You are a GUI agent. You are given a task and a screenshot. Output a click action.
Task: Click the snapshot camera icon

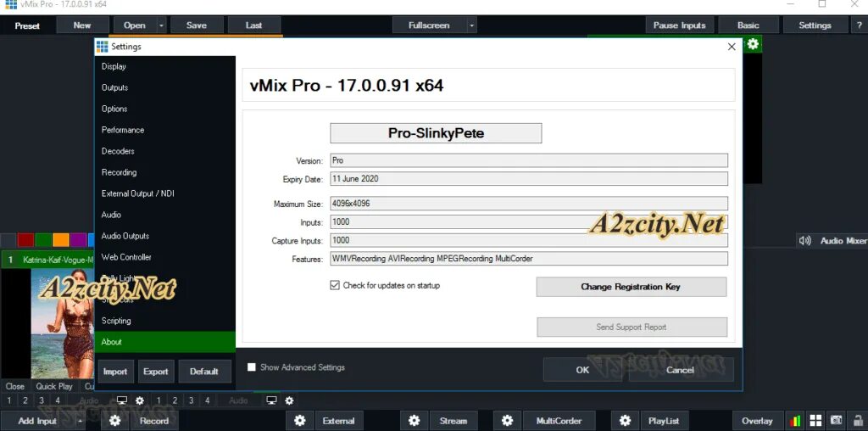pos(837,421)
